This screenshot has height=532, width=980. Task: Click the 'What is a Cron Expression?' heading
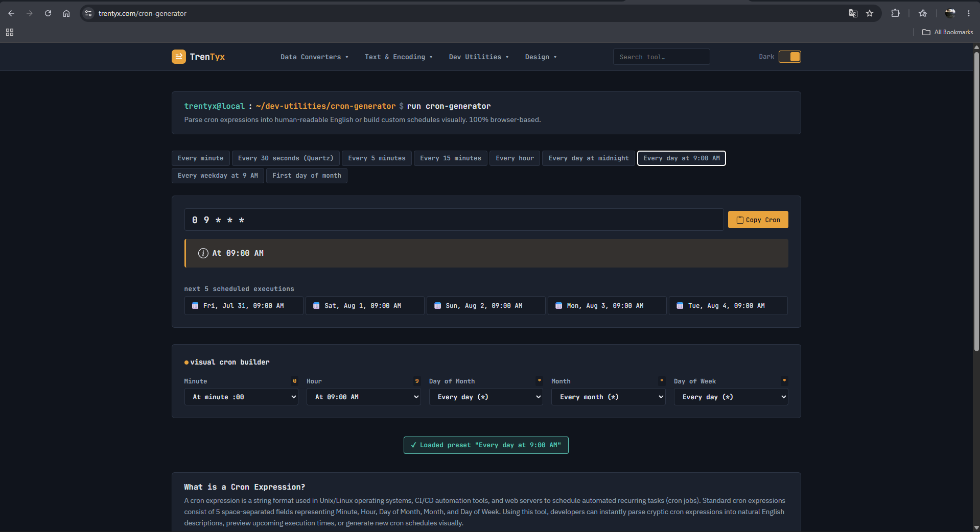pyautogui.click(x=244, y=487)
